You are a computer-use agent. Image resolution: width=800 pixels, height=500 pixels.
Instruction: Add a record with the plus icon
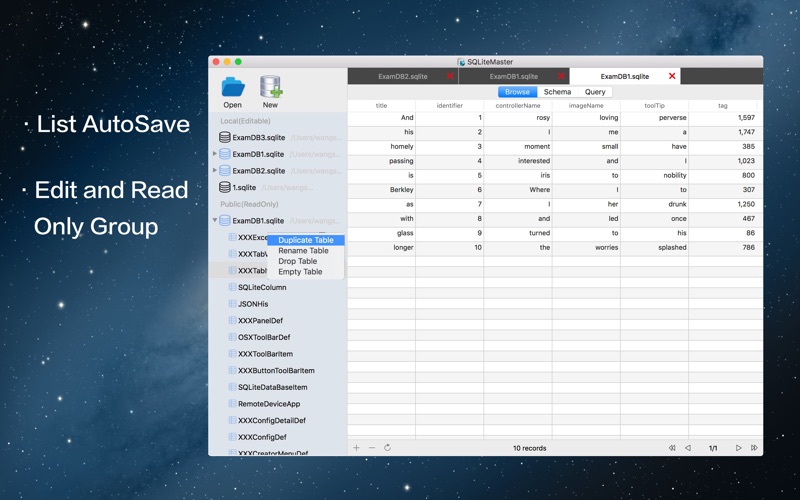(x=357, y=447)
